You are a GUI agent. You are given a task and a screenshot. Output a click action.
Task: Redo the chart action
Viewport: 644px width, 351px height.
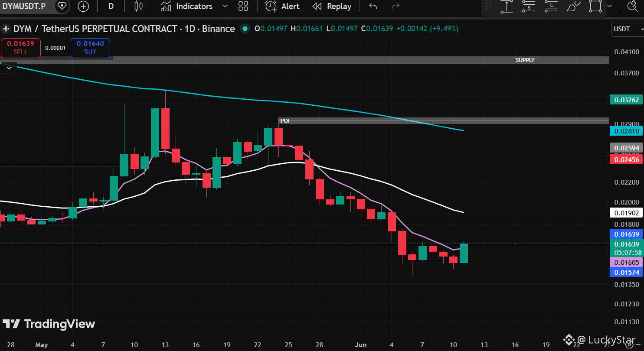395,6
